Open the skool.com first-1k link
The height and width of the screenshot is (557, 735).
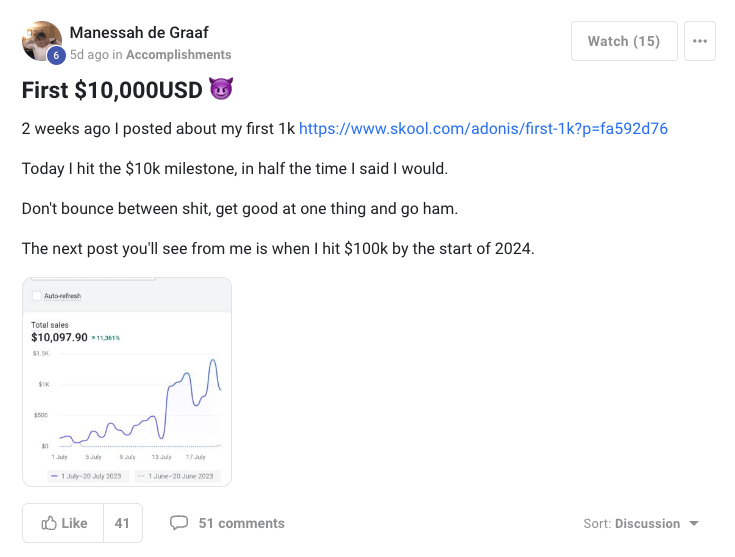point(483,128)
